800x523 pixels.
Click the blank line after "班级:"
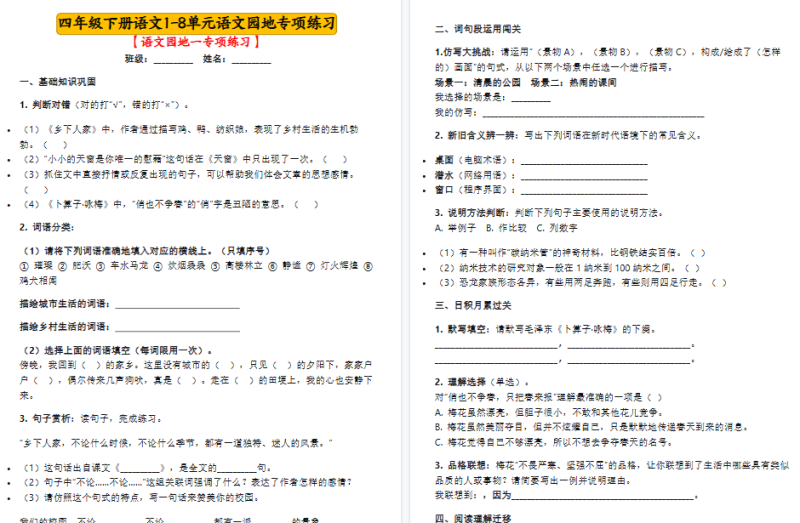tap(173, 60)
